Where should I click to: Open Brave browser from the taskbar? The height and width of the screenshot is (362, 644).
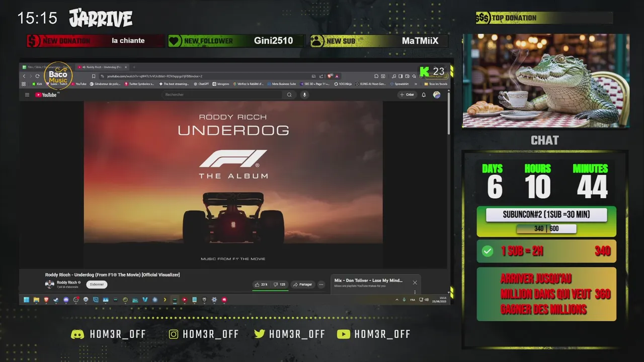pos(46,300)
